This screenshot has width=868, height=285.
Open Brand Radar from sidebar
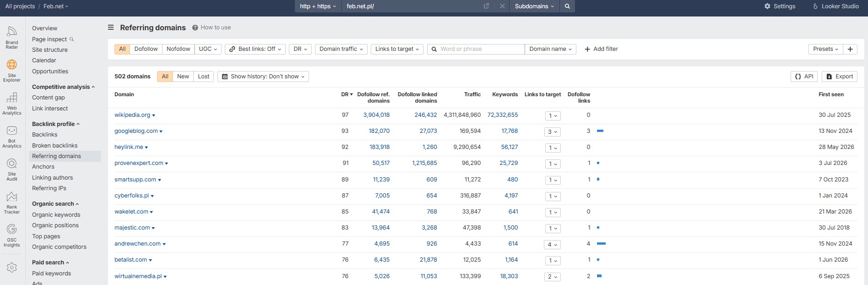(x=12, y=38)
